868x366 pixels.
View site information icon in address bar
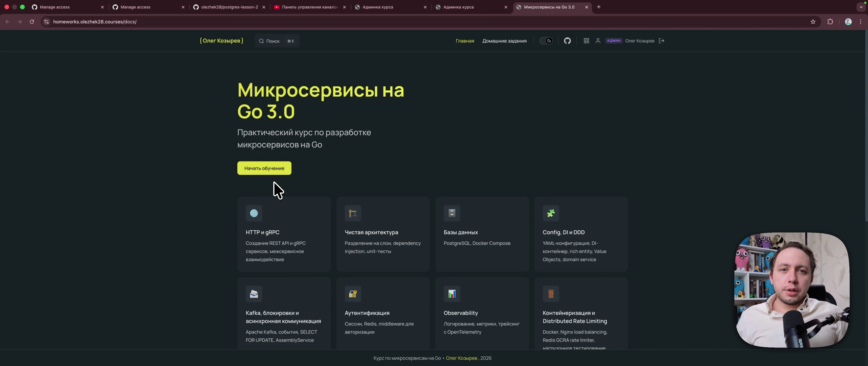click(x=47, y=21)
